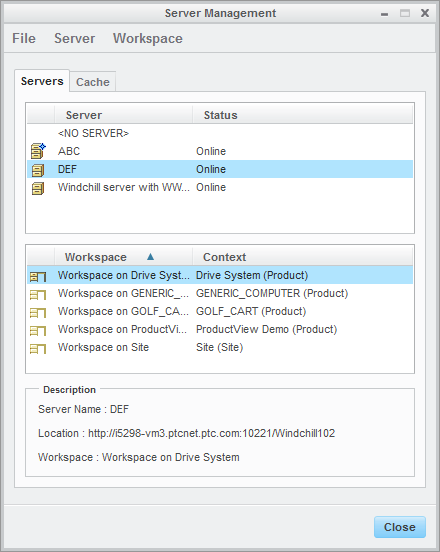Image resolution: width=440 pixels, height=552 pixels.
Task: Select the DEF server name
Action: 67,169
